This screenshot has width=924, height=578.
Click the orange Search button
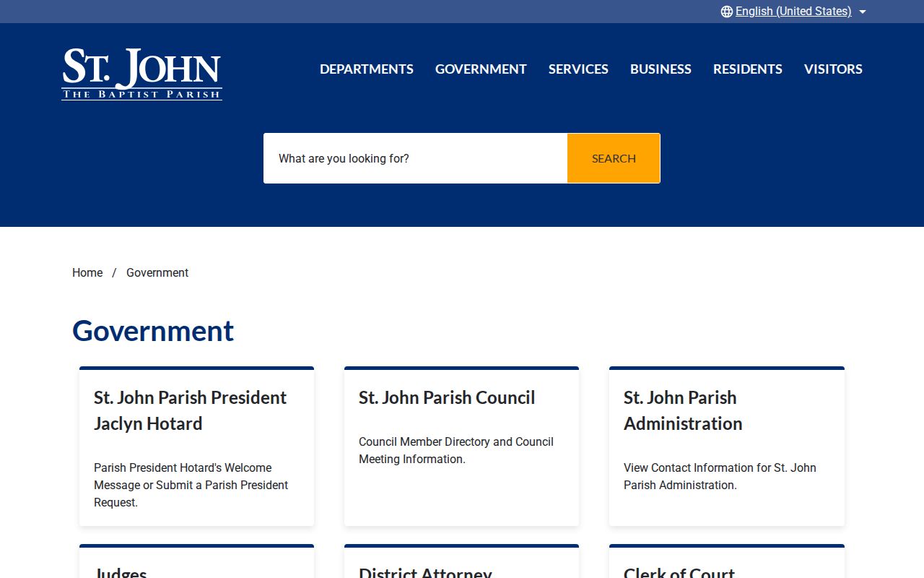[614, 158]
